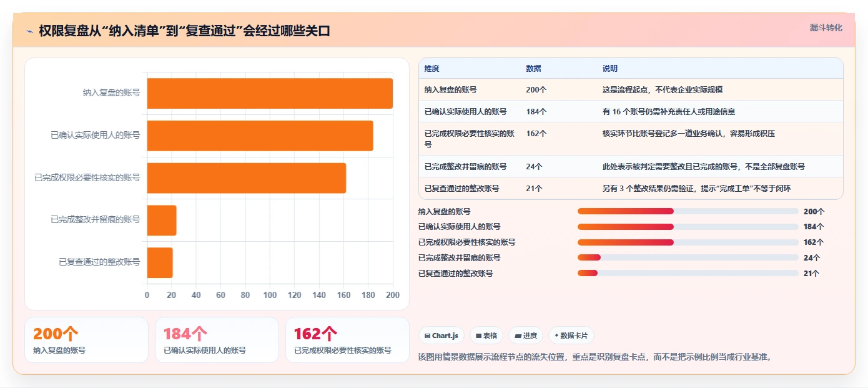Click the note about 16 个账号仍需补充责任人
This screenshot has height=388, width=868.
[x=668, y=112]
